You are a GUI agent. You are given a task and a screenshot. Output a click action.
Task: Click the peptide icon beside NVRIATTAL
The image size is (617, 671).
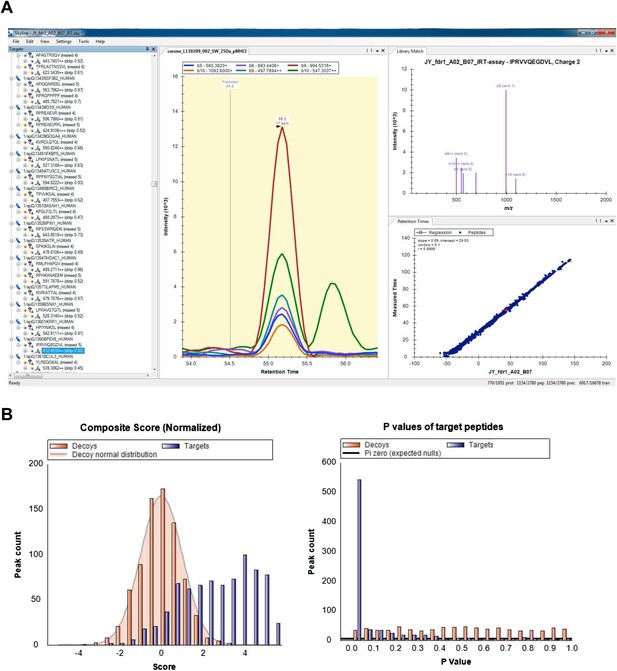(30, 293)
